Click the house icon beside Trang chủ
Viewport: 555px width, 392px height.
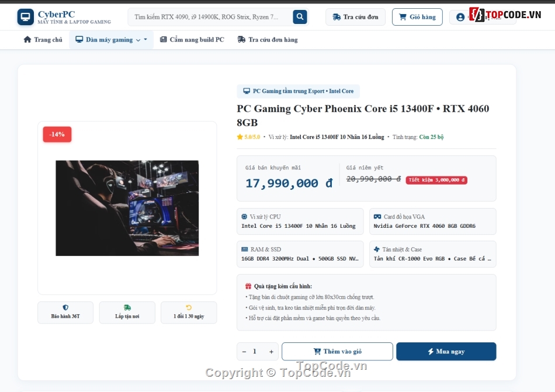click(27, 40)
